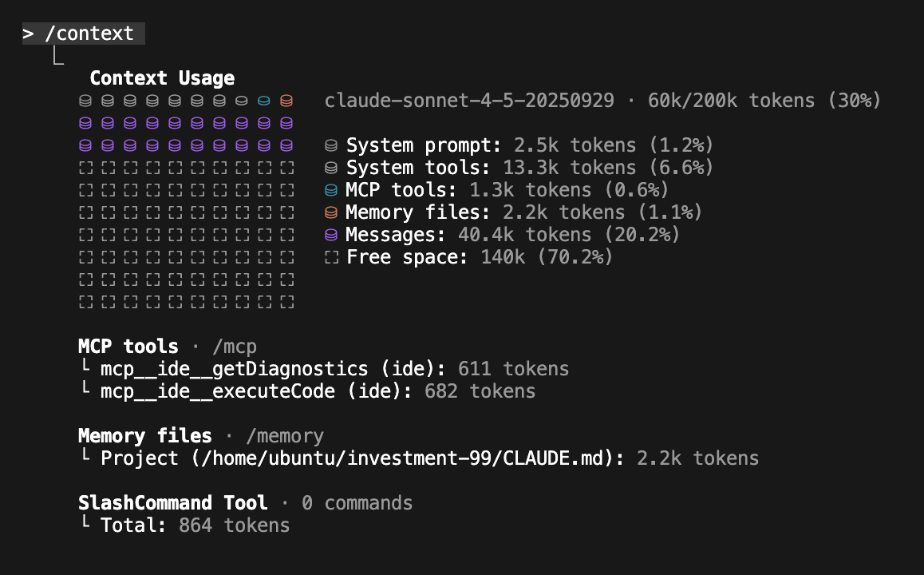Click the orange Memory files legend icon
The width and height of the screenshot is (924, 575).
point(331,213)
